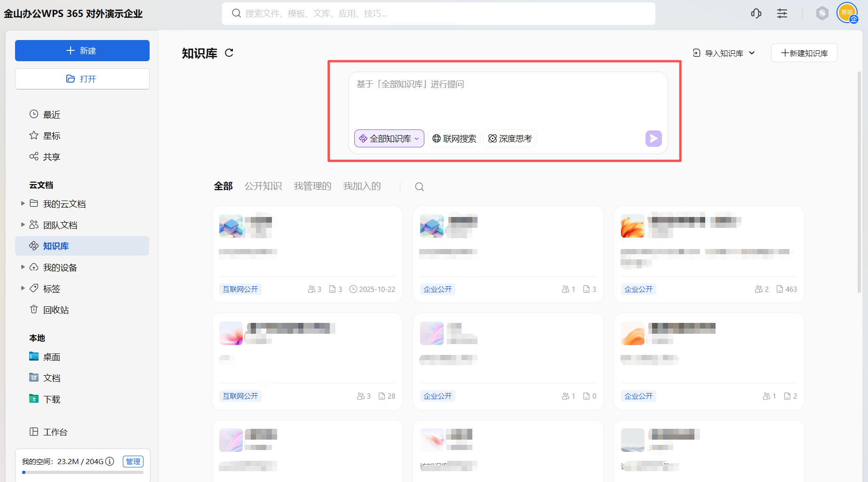Click the purple send arrow button
Screen dimensions: 868x482
653,138
